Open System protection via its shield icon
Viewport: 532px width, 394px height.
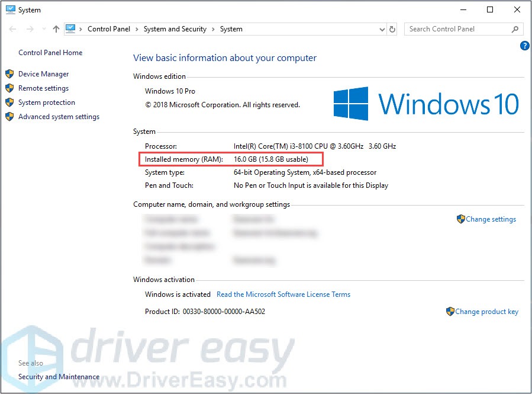pyautogui.click(x=9, y=102)
